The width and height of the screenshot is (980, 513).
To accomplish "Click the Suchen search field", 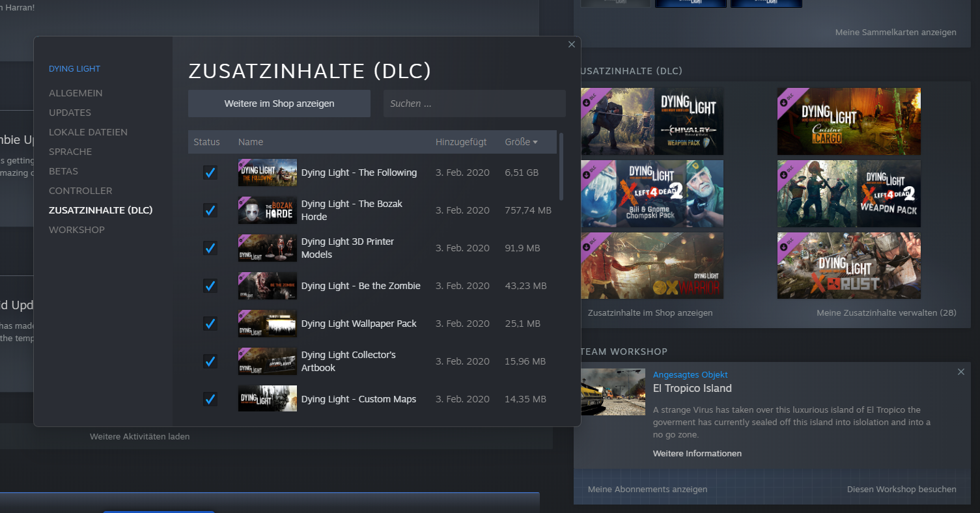I will tap(474, 103).
